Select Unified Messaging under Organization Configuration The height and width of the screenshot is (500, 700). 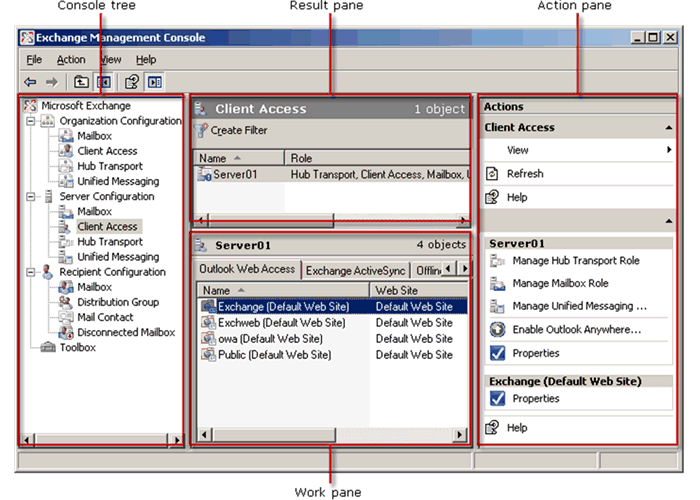tap(118, 181)
